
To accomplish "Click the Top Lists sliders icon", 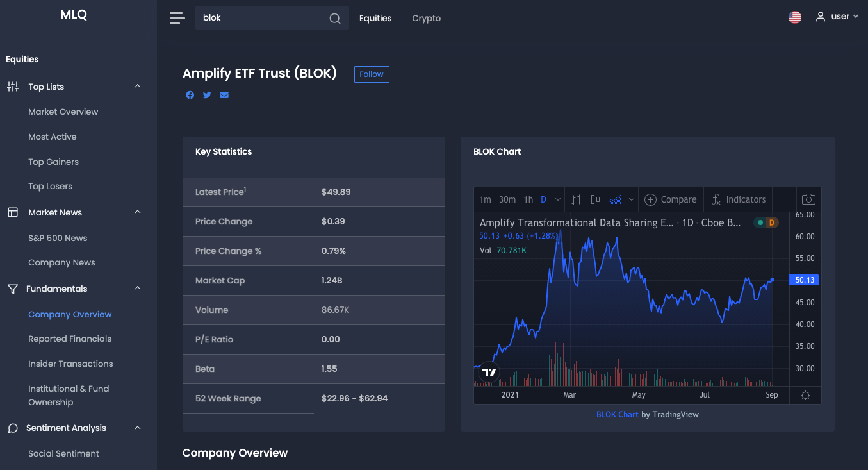I will 13,87.
